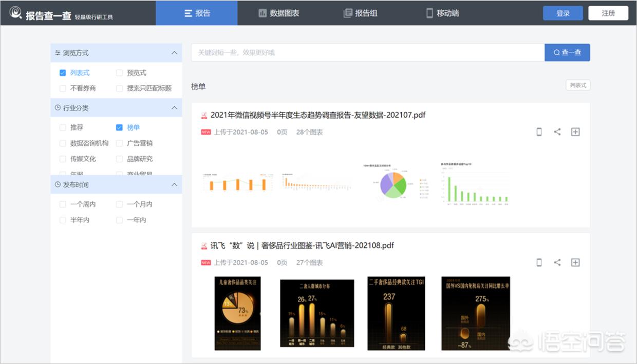
Task: Click PDF icon of 微信视频号 report
Action: [x=204, y=115]
